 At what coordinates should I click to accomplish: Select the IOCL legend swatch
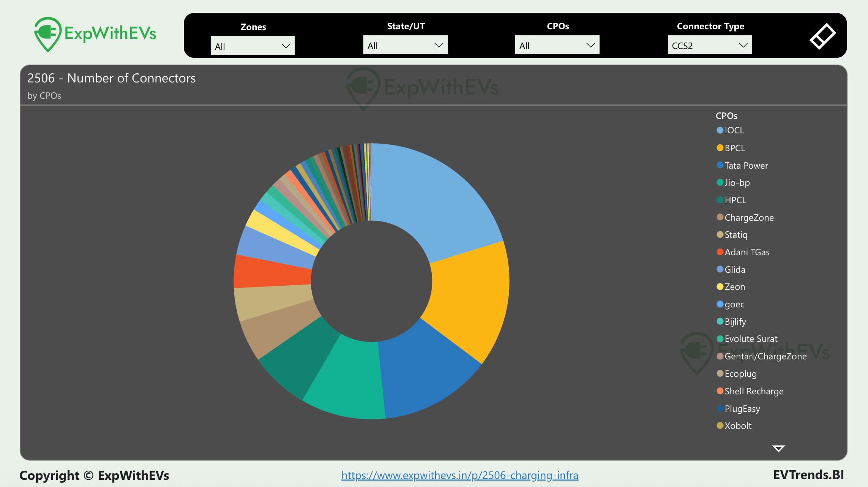click(x=720, y=130)
